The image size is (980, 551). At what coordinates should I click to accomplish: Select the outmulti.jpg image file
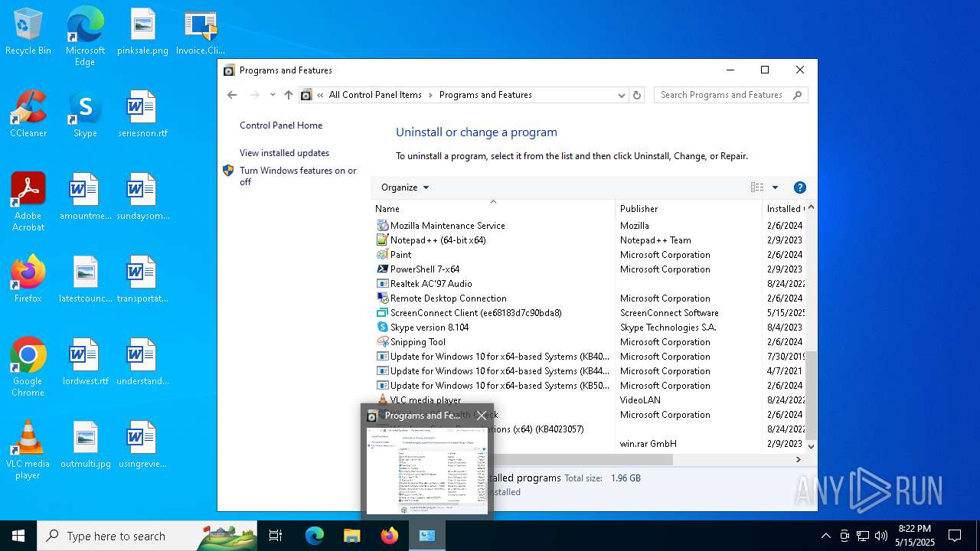tap(85, 445)
